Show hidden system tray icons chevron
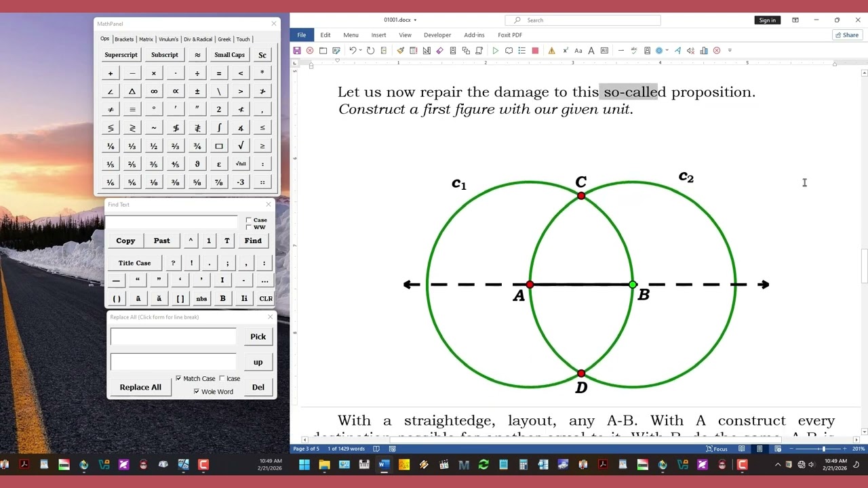This screenshot has height=488, width=868. pyautogui.click(x=778, y=464)
